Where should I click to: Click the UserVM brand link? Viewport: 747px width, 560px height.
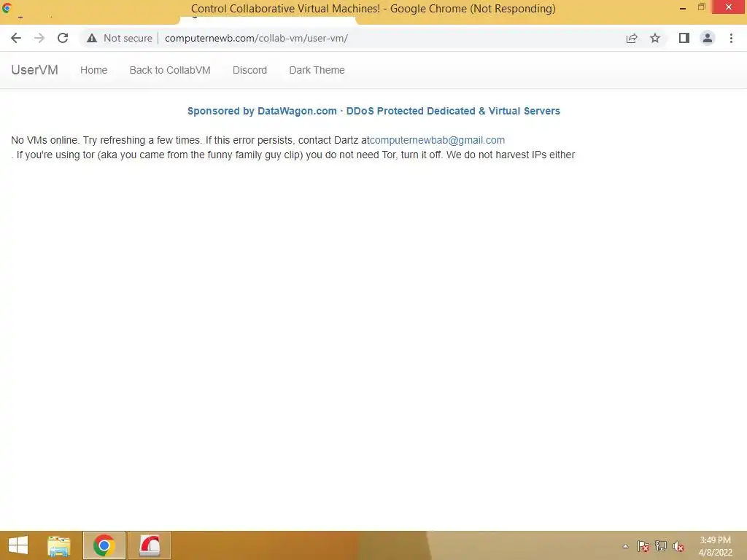[34, 70]
